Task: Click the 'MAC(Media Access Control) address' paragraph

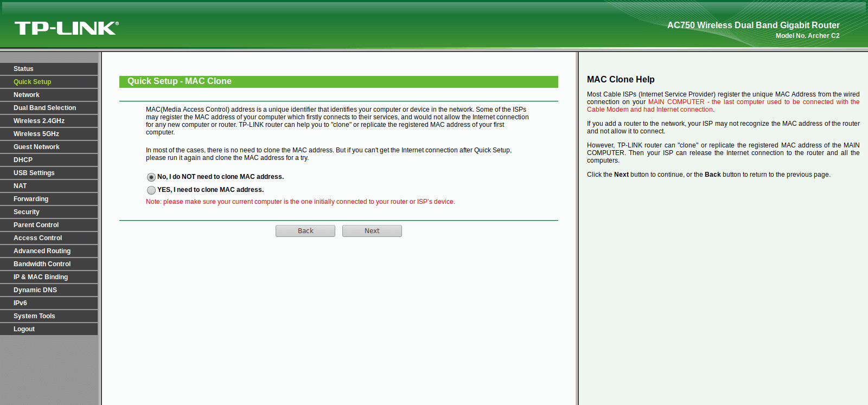Action: (x=337, y=121)
